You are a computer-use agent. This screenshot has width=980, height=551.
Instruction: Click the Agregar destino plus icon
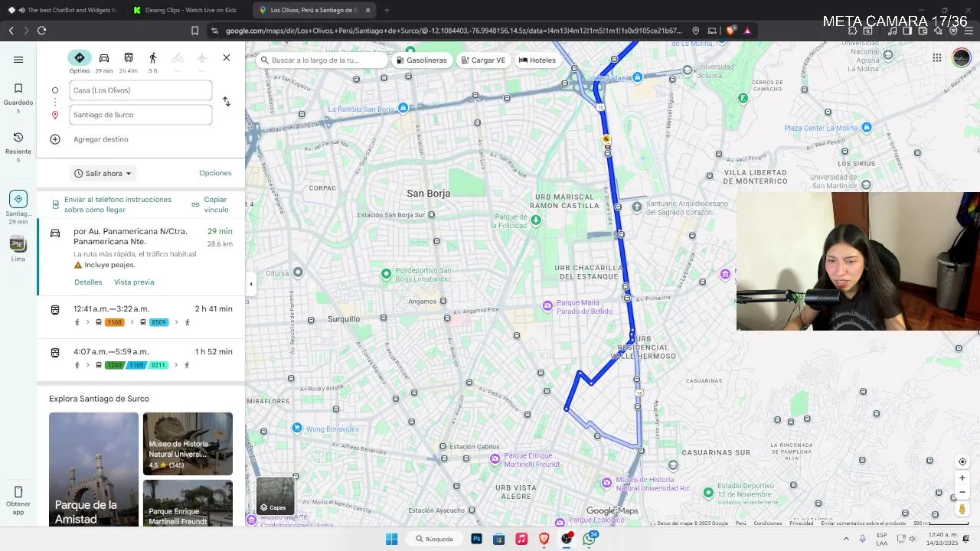tap(55, 139)
